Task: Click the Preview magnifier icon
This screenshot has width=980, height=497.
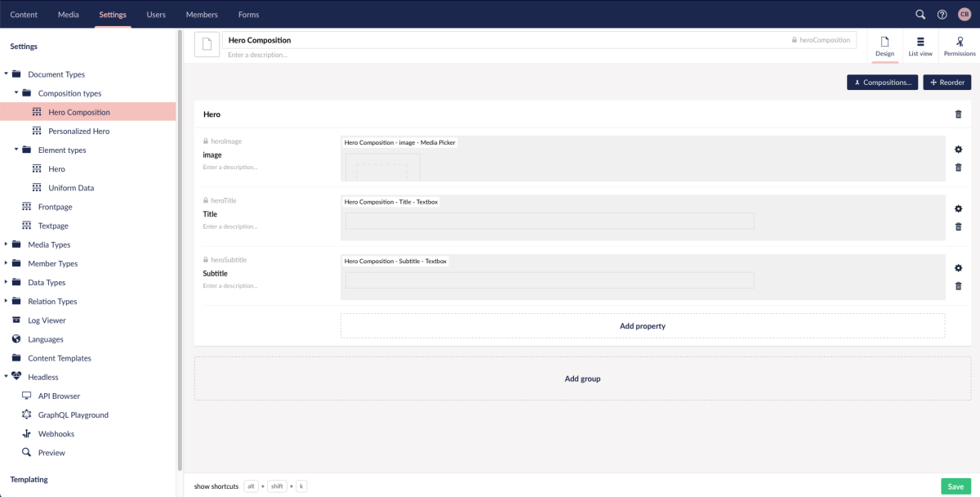Action: [26, 452]
